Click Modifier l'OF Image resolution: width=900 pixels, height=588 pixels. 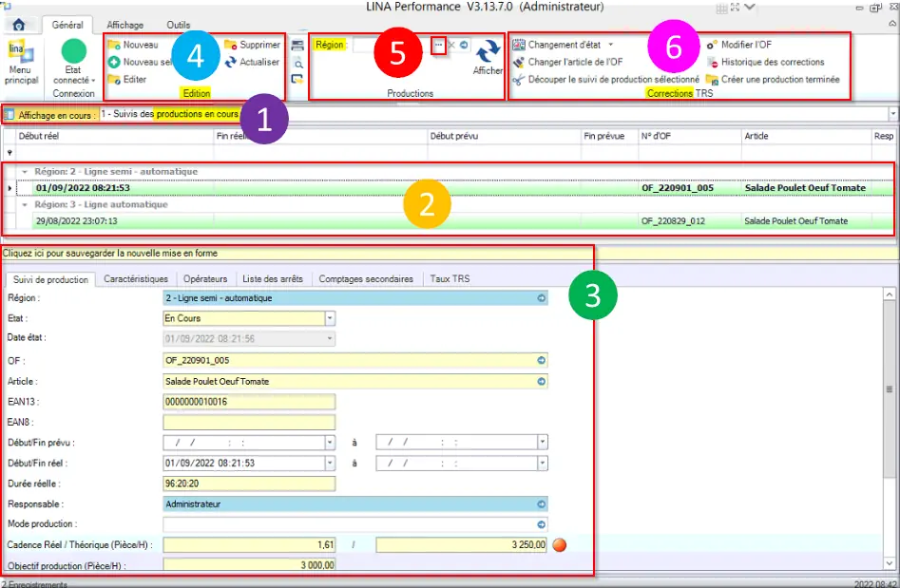(739, 45)
